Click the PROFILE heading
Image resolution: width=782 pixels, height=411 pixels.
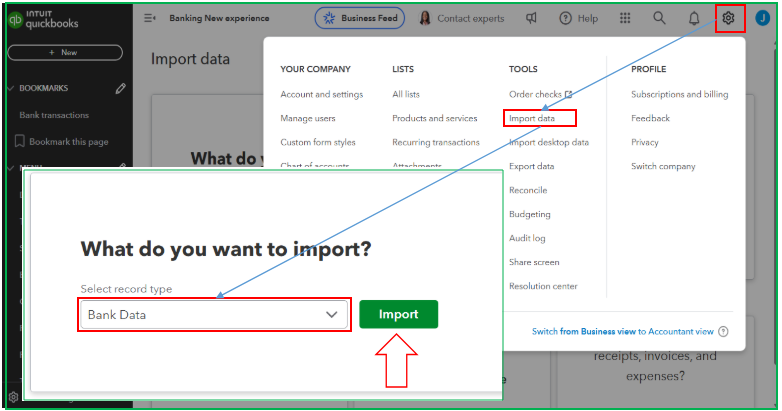tap(648, 69)
